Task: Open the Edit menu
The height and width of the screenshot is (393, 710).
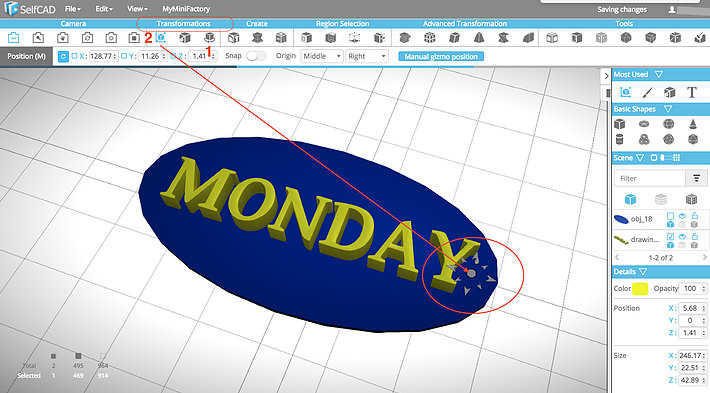Action: (x=104, y=9)
